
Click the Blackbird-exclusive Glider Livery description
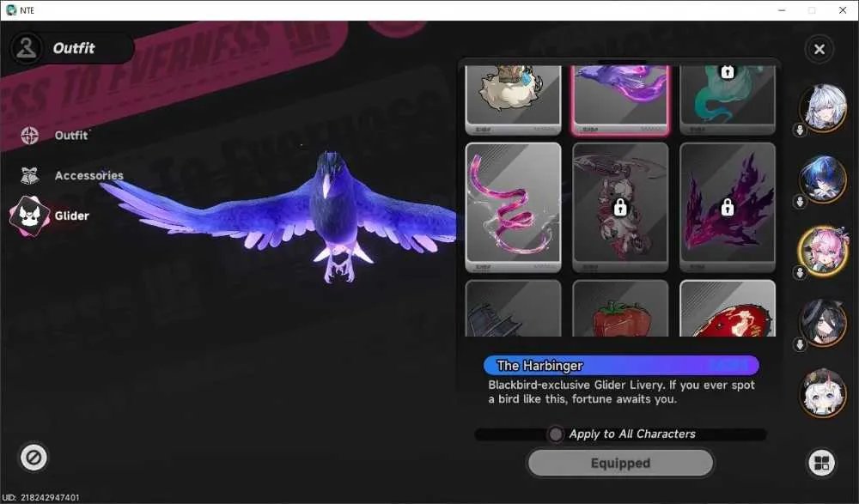[x=621, y=392]
